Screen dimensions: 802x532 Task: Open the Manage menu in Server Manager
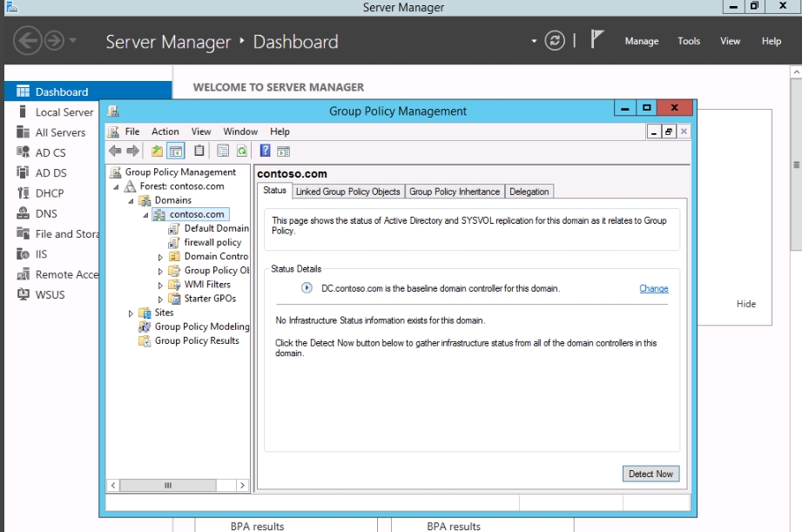642,41
